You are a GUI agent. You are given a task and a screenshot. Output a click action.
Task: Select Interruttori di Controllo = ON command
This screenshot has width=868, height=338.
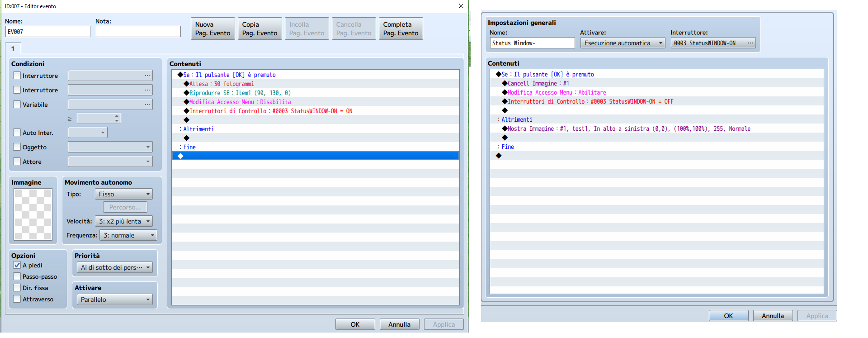click(x=316, y=111)
